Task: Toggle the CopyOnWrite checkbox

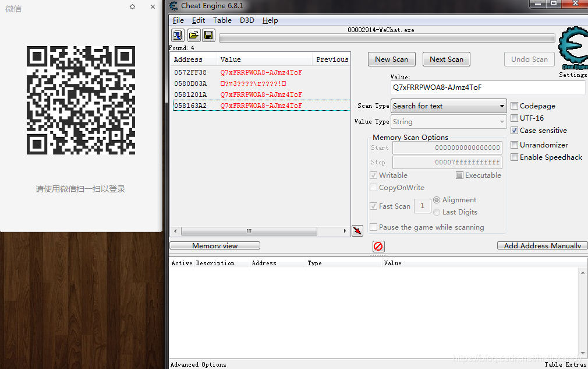Action: tap(374, 187)
